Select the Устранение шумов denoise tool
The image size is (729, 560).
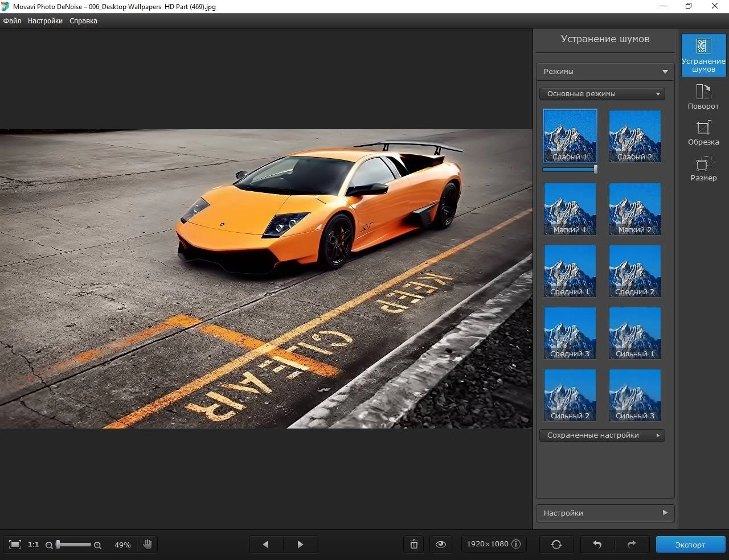tap(703, 55)
